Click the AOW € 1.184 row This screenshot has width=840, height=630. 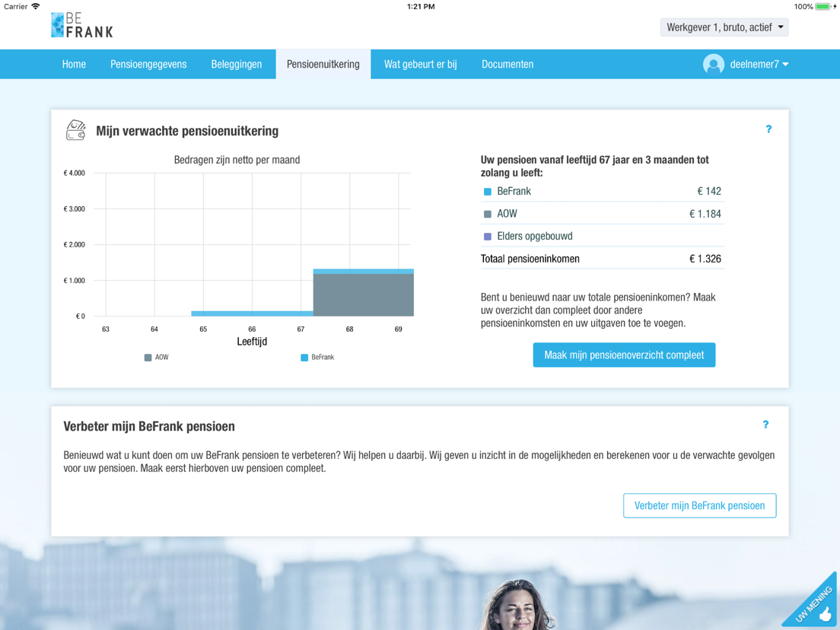coord(603,214)
